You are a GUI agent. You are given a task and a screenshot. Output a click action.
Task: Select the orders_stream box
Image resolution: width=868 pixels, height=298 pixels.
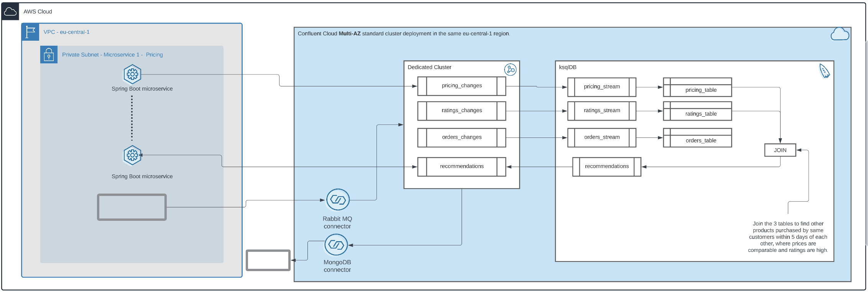602,137
